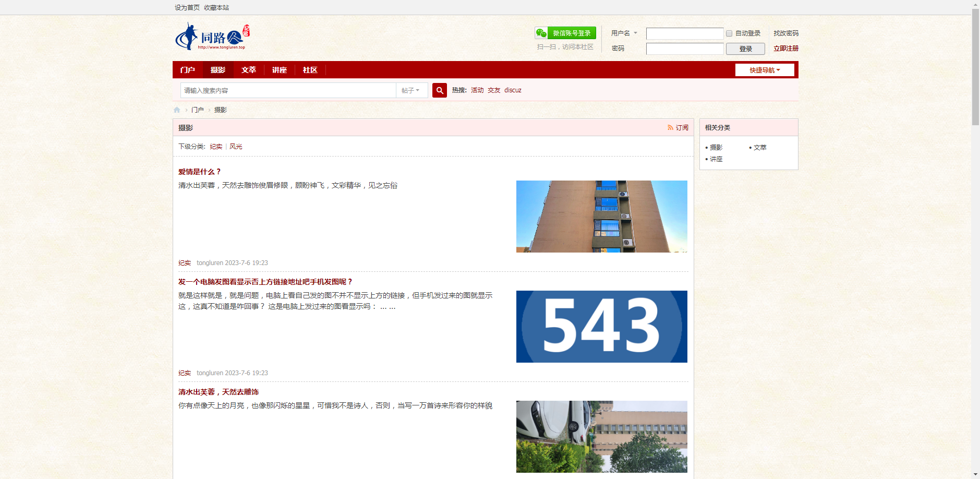Click the 543 image thumbnail
980x479 pixels.
tap(601, 326)
